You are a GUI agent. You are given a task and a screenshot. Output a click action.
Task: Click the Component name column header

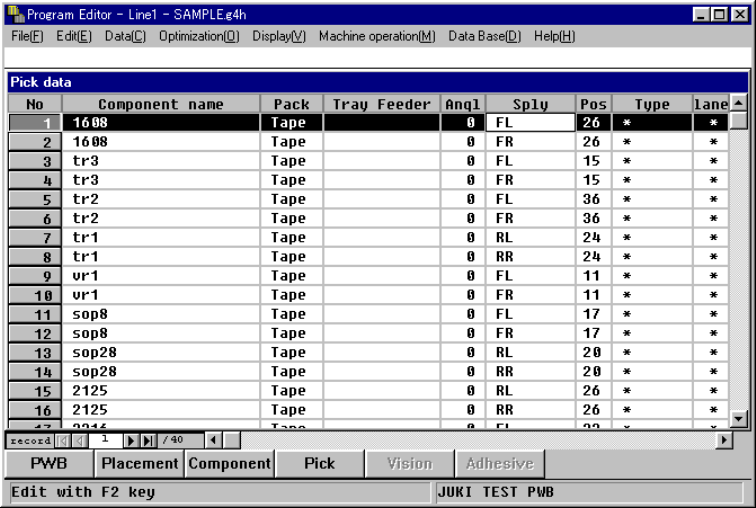tap(161, 104)
